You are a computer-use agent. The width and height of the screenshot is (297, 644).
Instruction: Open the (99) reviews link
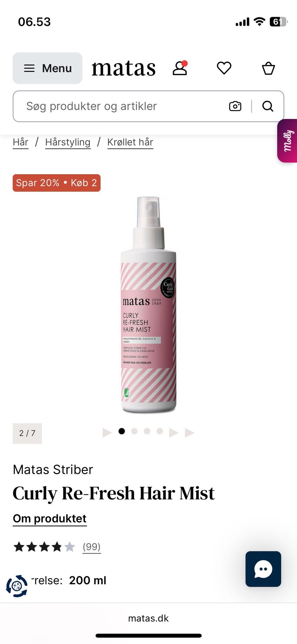pos(92,547)
